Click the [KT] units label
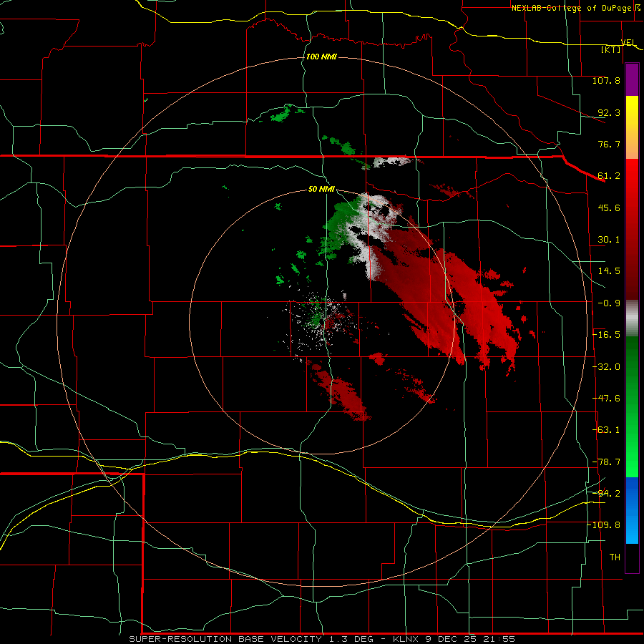The height and width of the screenshot is (644, 644). pos(611,49)
